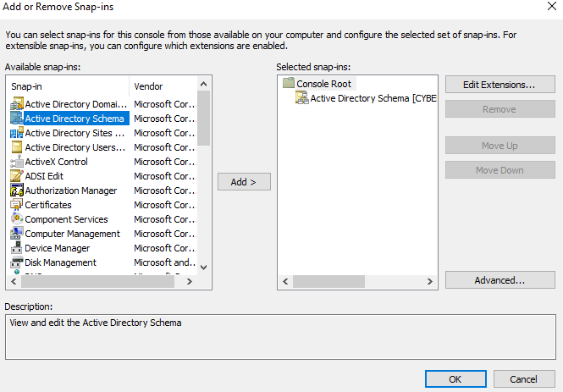
Task: Click the Device Manager icon
Action: (17, 248)
